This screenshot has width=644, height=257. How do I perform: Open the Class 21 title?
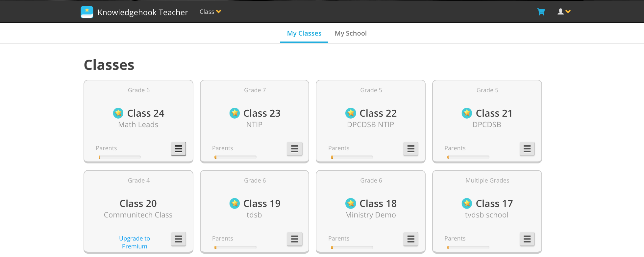494,113
